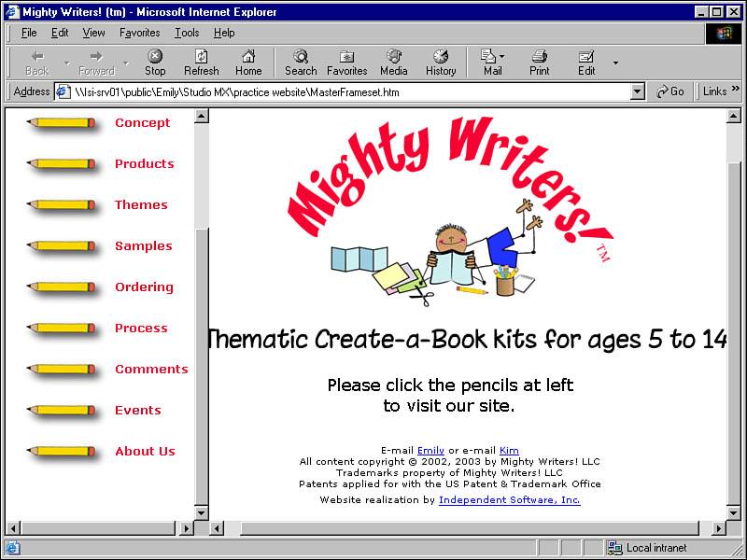Click the main frame scroll-right arrow
Image resolution: width=747 pixels, height=560 pixels.
720,527
